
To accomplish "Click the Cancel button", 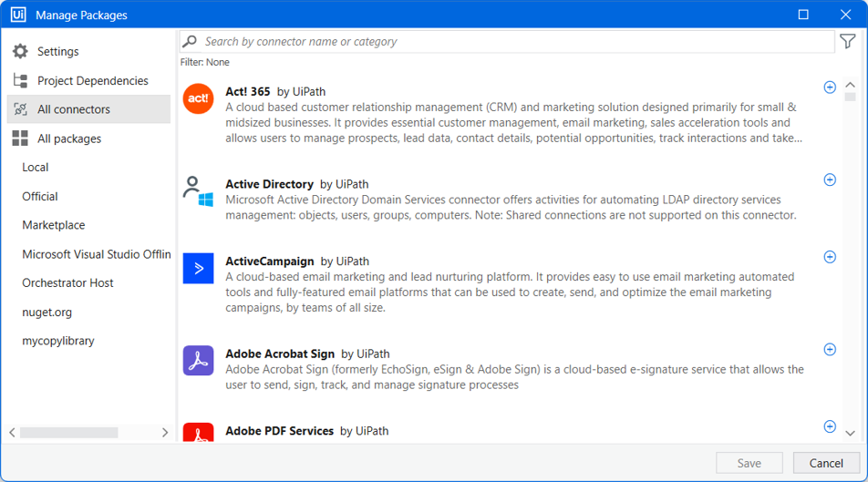I will pyautogui.click(x=826, y=463).
